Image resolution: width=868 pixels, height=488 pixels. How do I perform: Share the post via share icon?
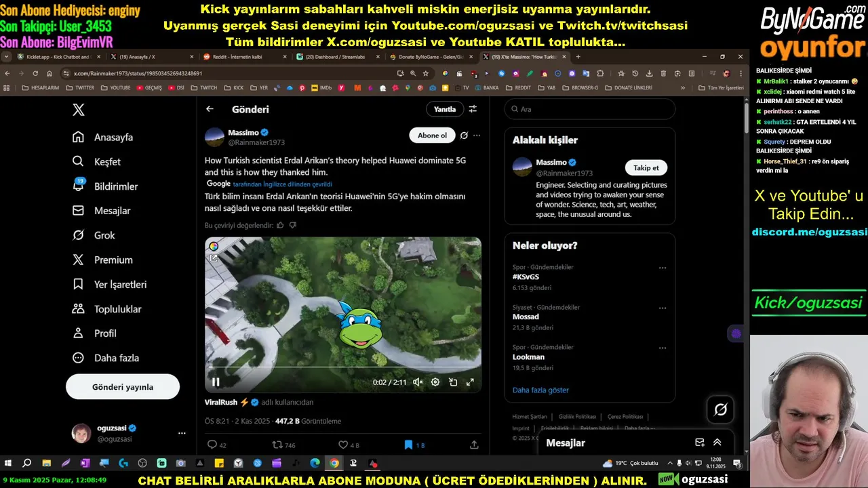coord(474,445)
